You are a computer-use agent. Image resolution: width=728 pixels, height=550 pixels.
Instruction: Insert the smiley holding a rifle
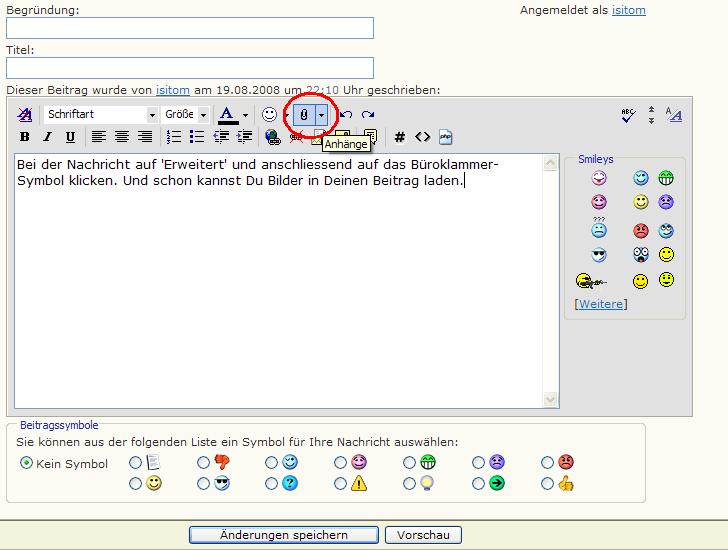tap(591, 281)
